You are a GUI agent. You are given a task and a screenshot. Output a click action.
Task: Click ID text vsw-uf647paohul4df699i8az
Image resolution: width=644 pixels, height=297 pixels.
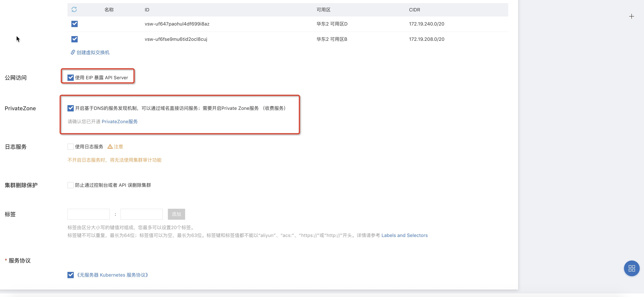(177, 24)
